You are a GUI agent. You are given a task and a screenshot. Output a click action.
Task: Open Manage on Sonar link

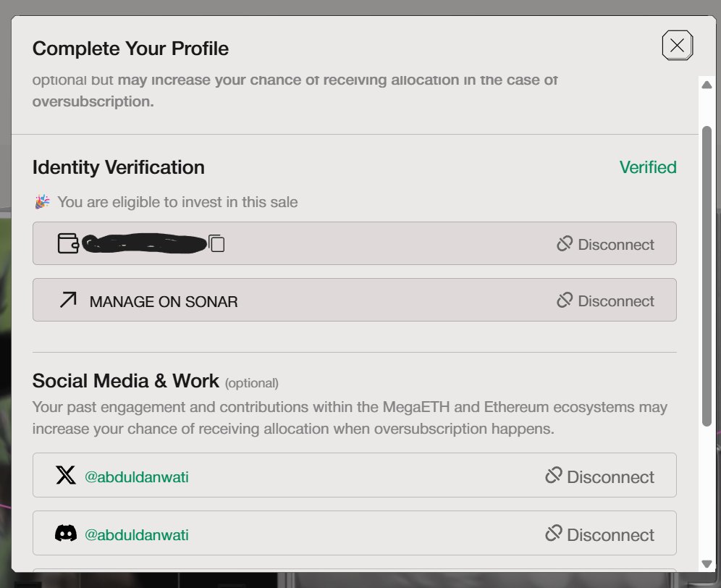[163, 301]
